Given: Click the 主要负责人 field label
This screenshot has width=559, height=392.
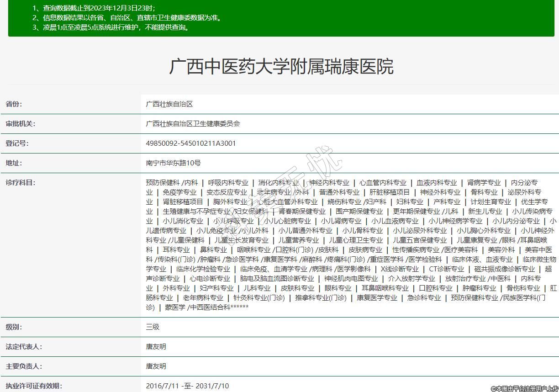Looking at the screenshot, I should point(24,366).
